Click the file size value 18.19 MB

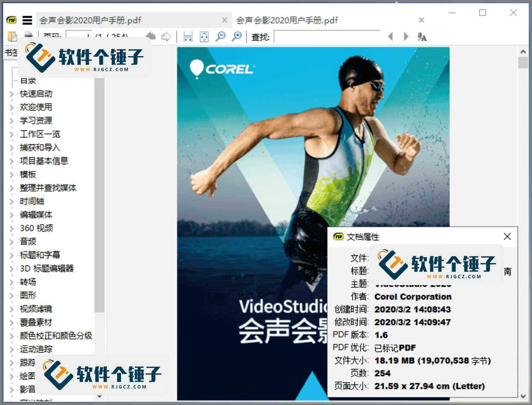point(432,361)
